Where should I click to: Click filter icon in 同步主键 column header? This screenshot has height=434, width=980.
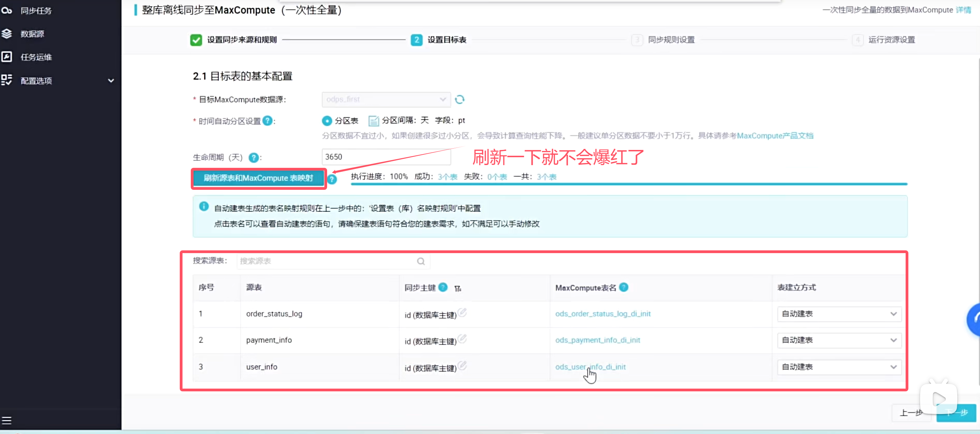click(x=458, y=289)
